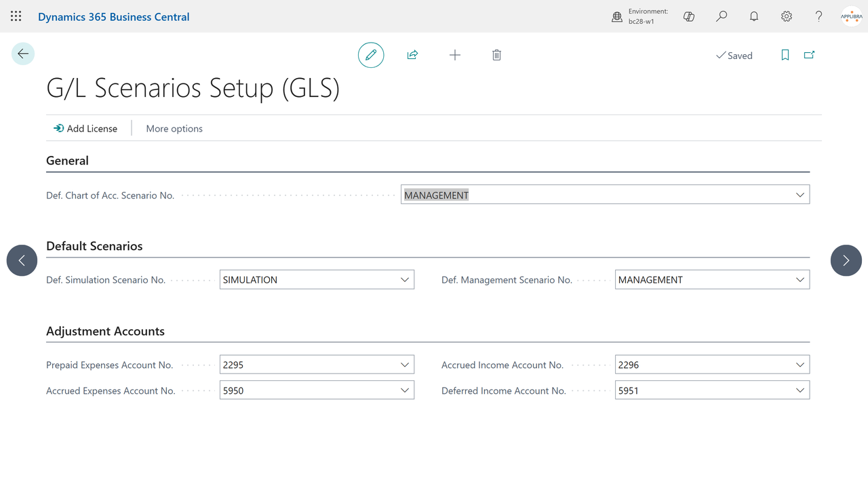
Task: Click the pencil edit mode icon
Action: click(x=371, y=55)
